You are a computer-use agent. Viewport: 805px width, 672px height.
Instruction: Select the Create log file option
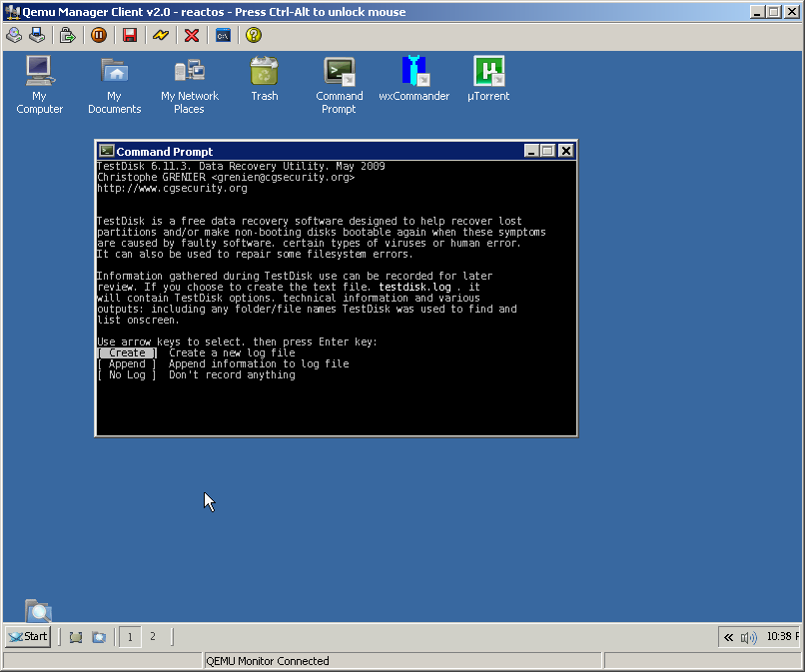pyautogui.click(x=127, y=352)
